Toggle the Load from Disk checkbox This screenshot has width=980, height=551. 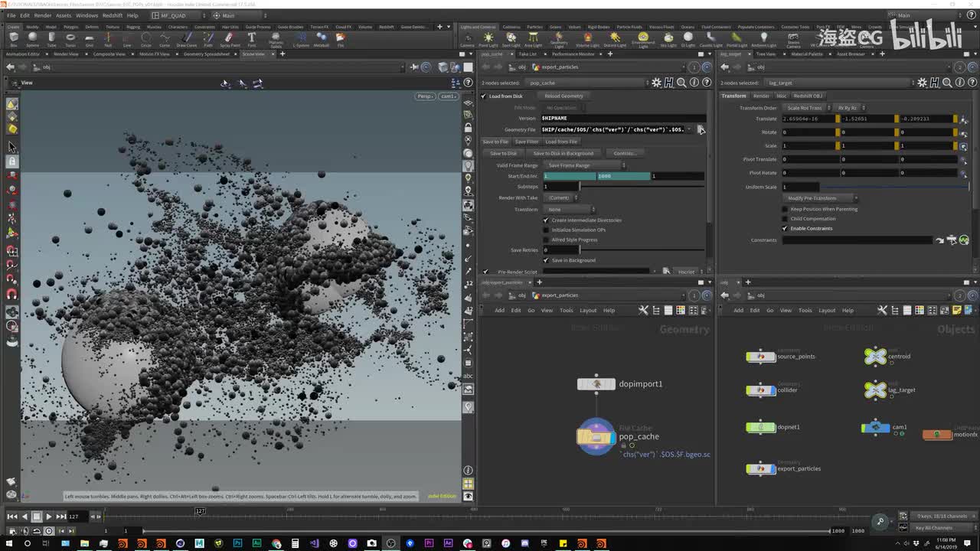tap(484, 96)
